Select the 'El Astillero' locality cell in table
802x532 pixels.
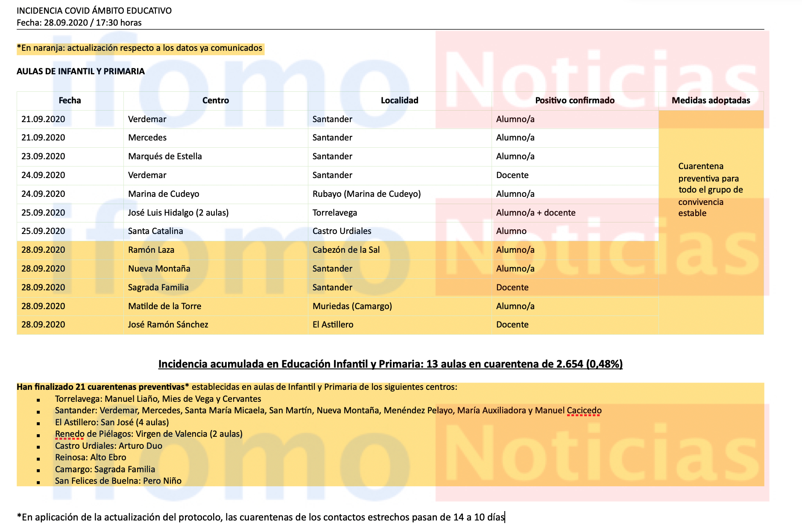(333, 324)
